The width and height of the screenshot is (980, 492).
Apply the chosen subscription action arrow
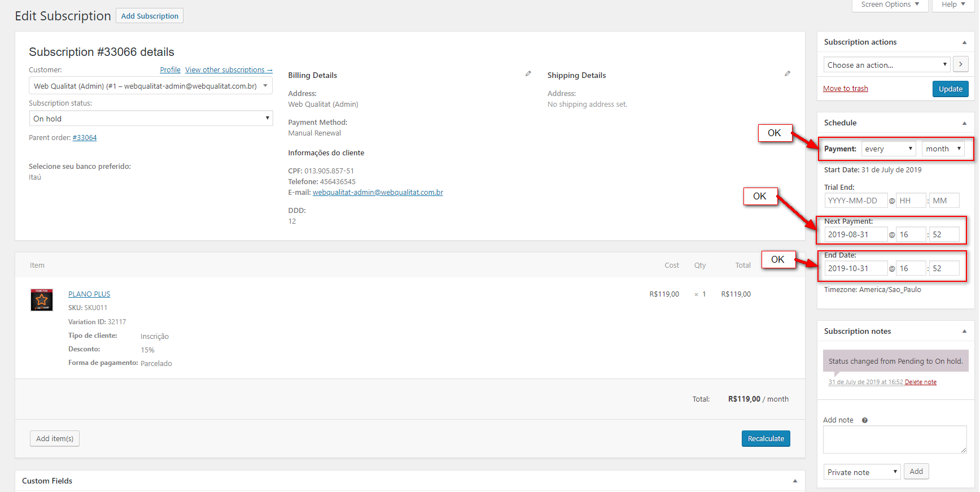pos(960,64)
